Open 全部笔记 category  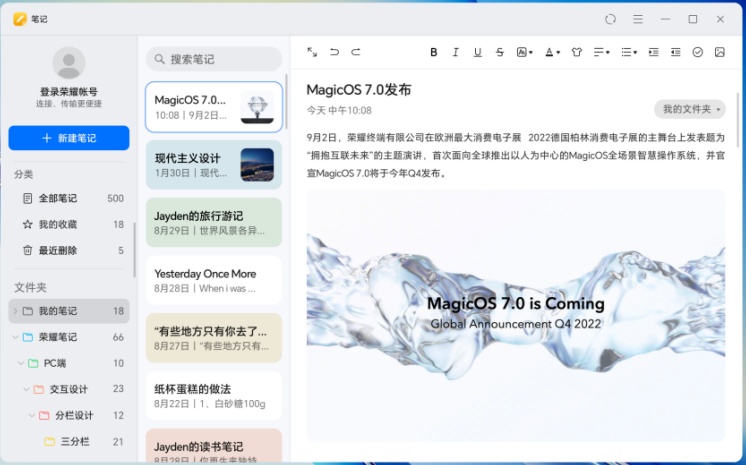(x=69, y=198)
